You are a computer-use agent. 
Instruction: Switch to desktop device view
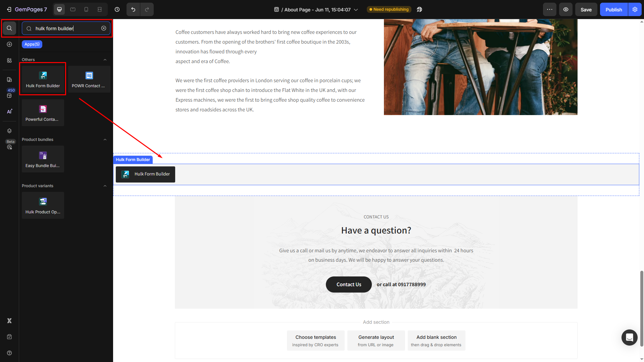coord(59,9)
